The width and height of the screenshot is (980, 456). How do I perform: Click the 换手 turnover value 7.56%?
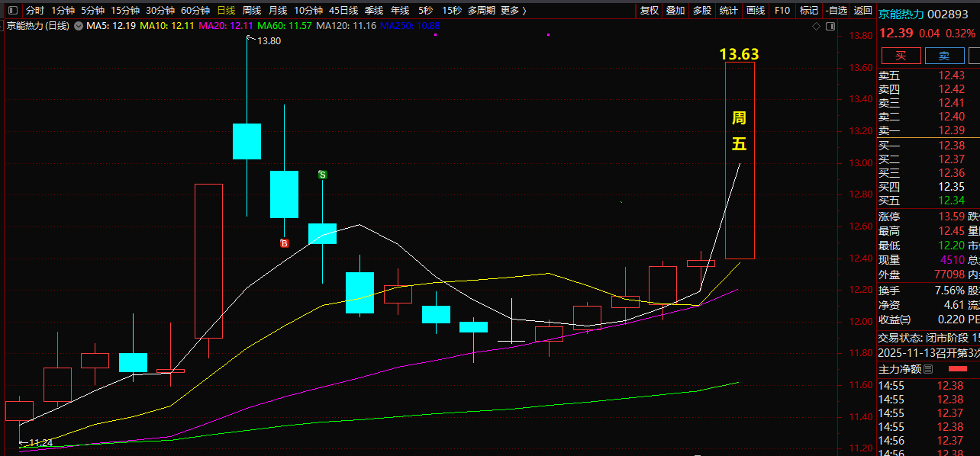pyautogui.click(x=949, y=291)
